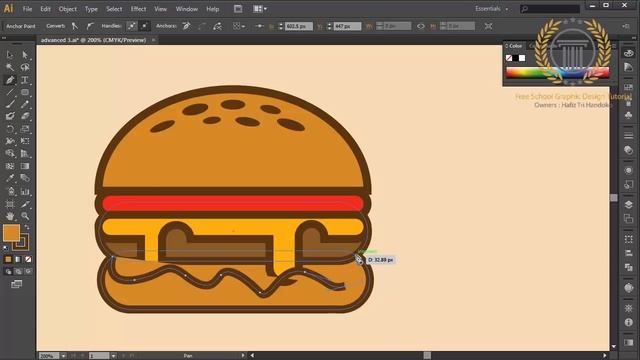This screenshot has width=640, height=360.
Task: Select the Type tool
Action: click(x=25, y=80)
